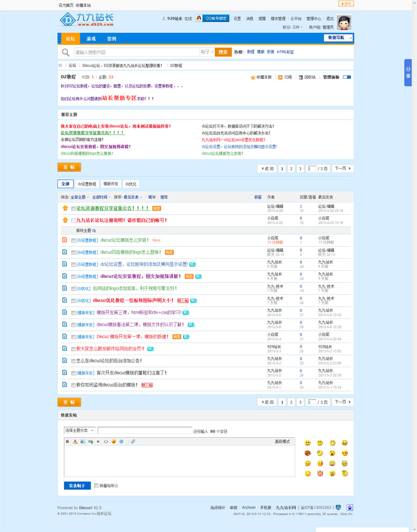Image resolution: width=417 pixels, height=532 pixels.
Task: Click the quick post message text area
Action: (x=179, y=461)
